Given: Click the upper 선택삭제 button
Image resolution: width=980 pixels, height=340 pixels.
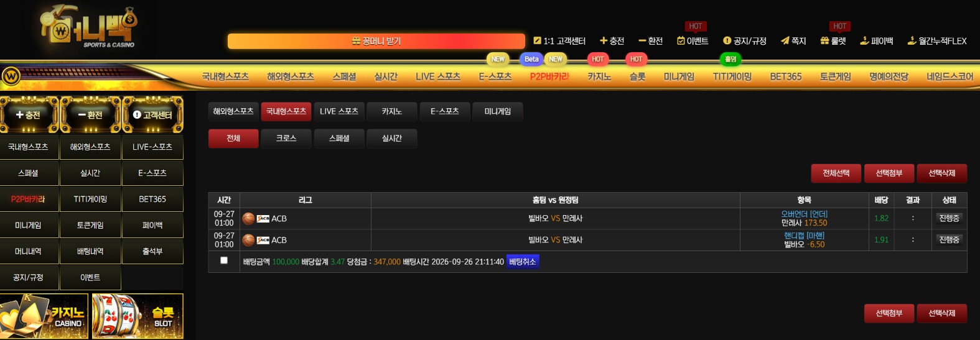Looking at the screenshot, I should tap(942, 173).
